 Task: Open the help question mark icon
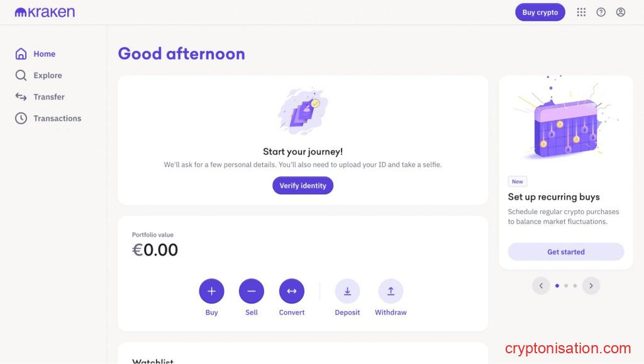[x=601, y=12]
